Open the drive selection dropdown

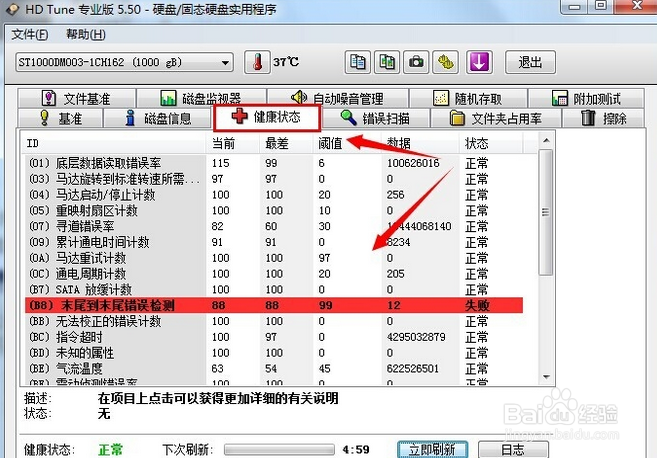pos(124,62)
